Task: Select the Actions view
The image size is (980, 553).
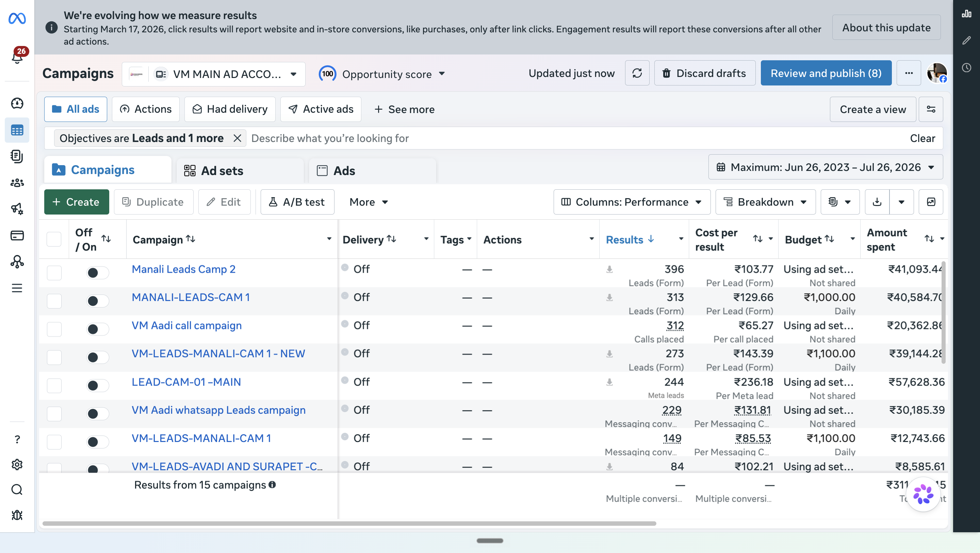Action: pyautogui.click(x=146, y=109)
